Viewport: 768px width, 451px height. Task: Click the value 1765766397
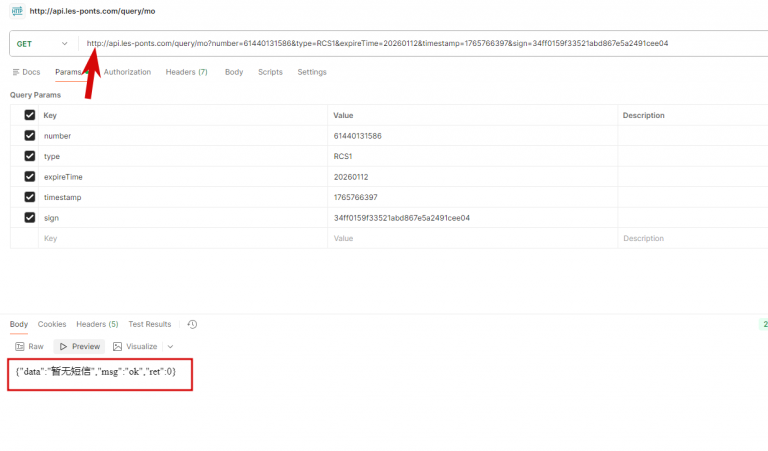click(356, 197)
